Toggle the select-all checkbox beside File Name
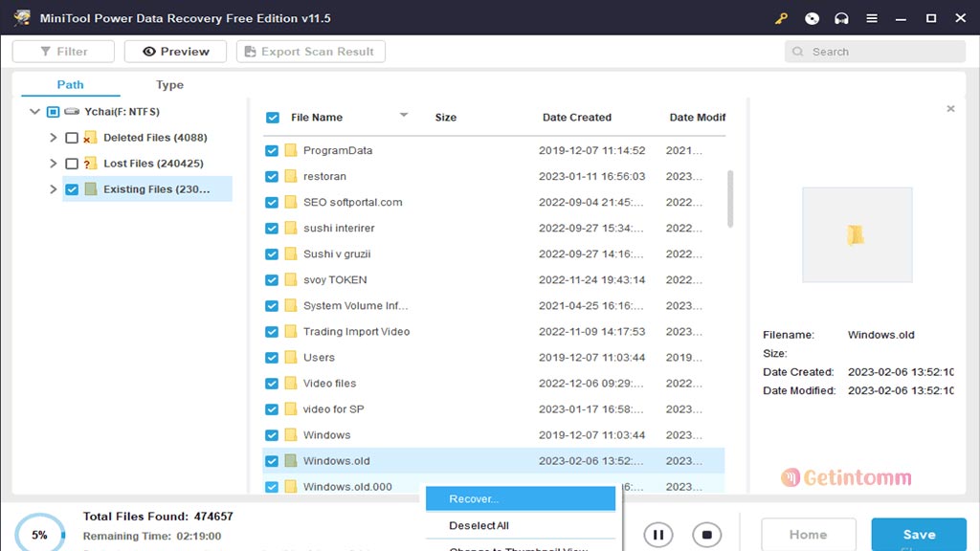 coord(273,118)
